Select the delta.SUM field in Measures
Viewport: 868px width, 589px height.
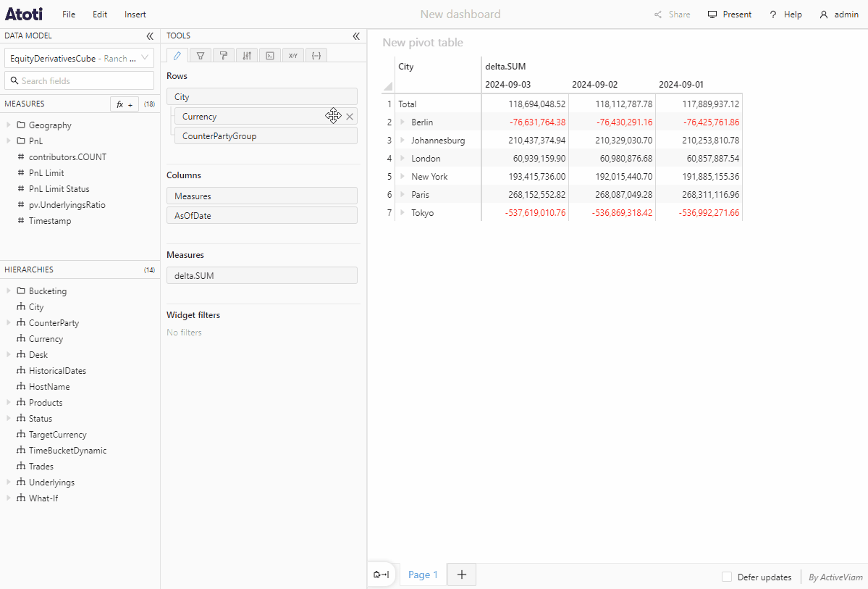(262, 275)
